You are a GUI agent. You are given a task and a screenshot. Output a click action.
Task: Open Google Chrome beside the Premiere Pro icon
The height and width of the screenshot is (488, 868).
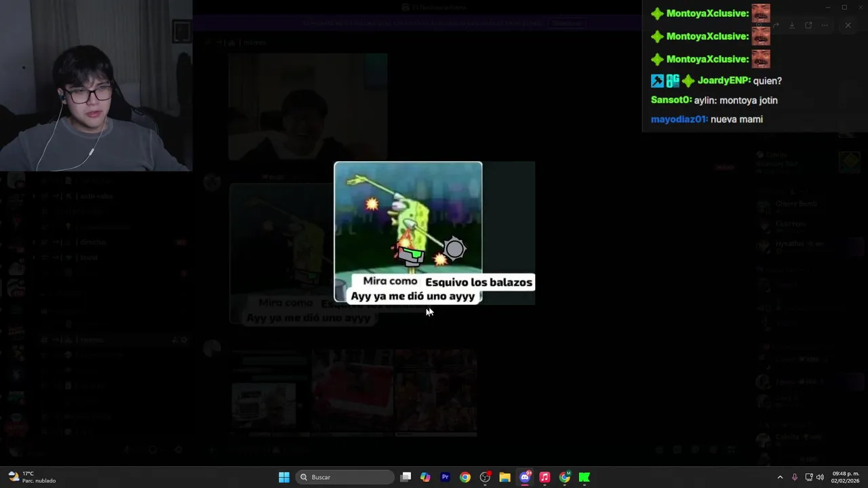point(465,477)
